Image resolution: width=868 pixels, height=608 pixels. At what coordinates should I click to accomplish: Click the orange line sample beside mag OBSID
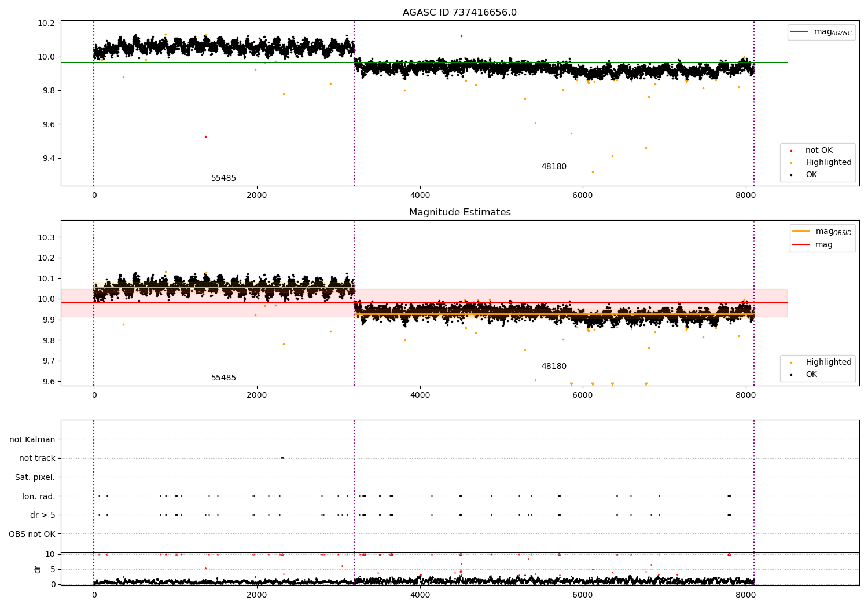801,232
